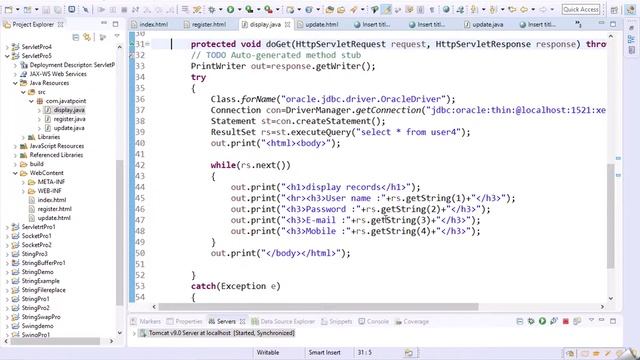
Task: Open Servers view menu triangle
Action: pos(591,320)
